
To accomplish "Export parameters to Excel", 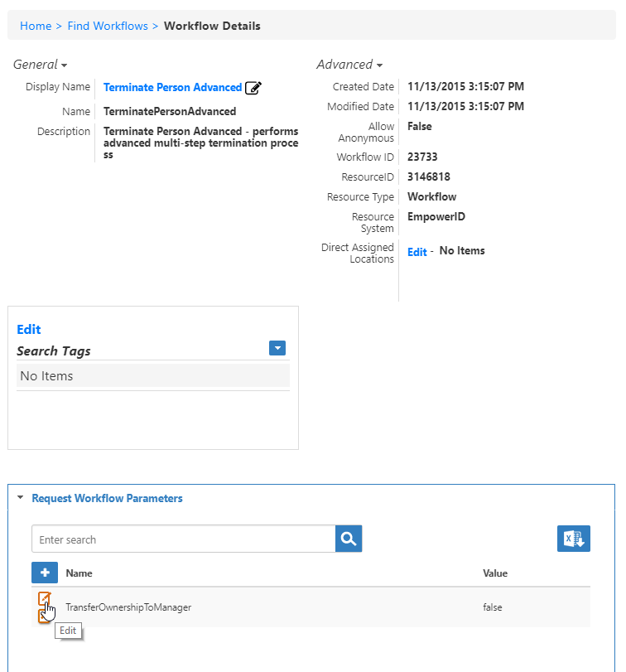I will [x=573, y=539].
